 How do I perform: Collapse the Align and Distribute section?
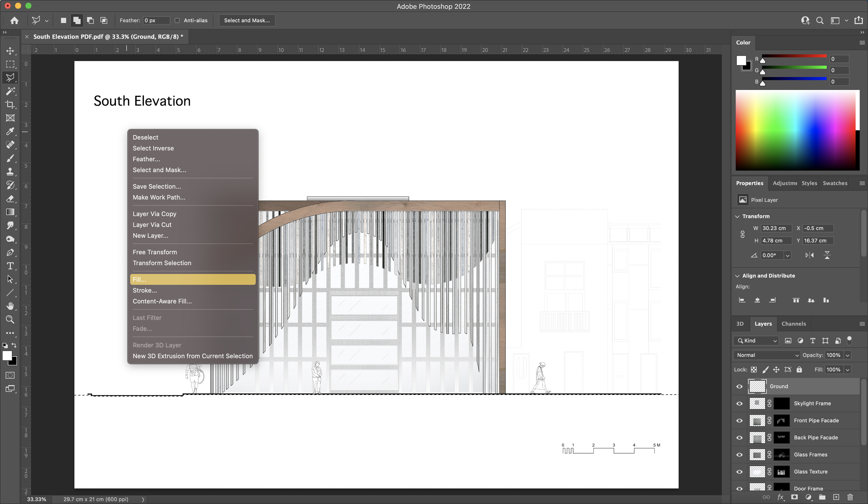click(737, 276)
